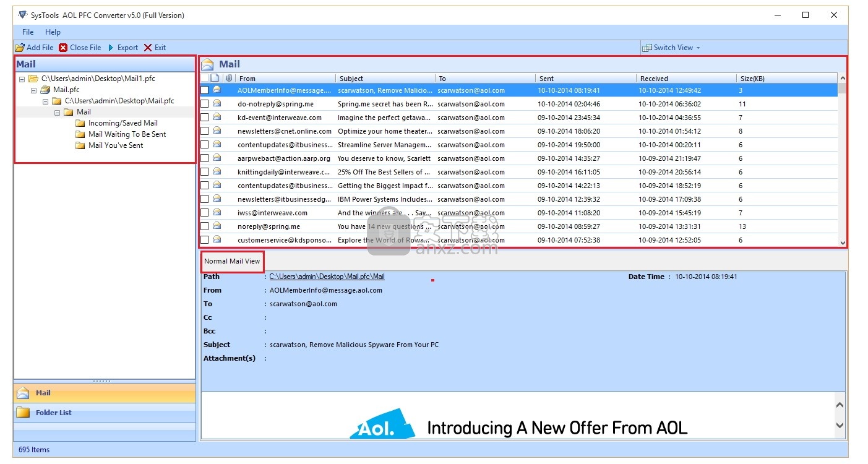This screenshot has width=868, height=464.
Task: Click the Incoming/Saved Mail folder icon
Action: (80, 123)
